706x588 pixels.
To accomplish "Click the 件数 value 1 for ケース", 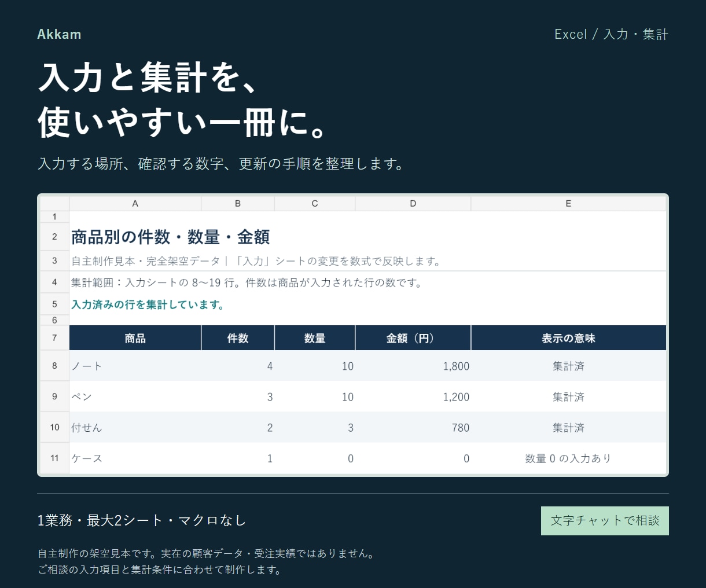I will click(238, 458).
